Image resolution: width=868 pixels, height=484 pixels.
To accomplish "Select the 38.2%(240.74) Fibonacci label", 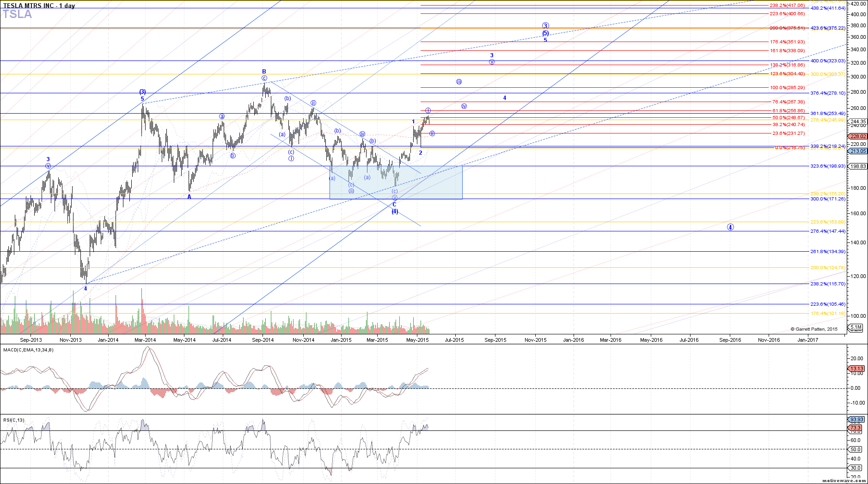I will (x=789, y=125).
